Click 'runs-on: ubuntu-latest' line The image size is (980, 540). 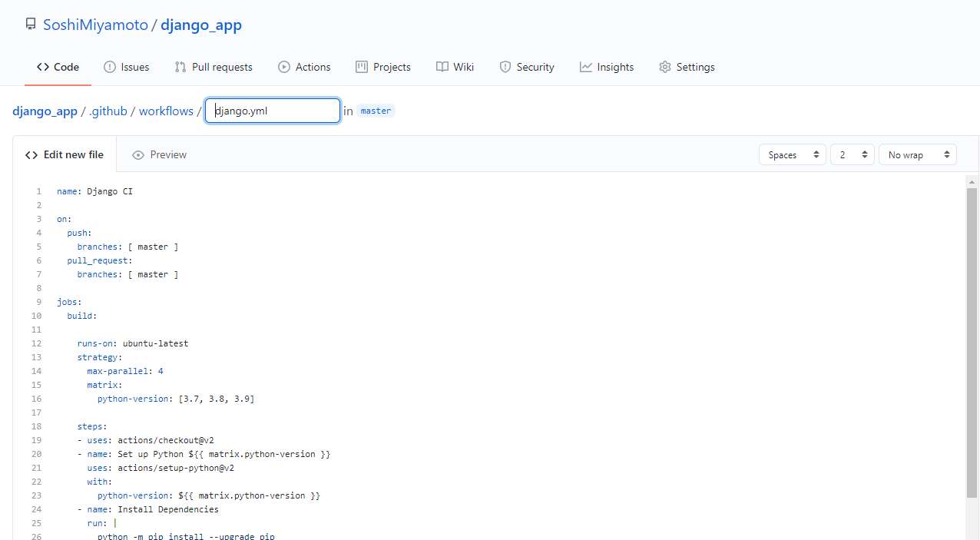(133, 343)
